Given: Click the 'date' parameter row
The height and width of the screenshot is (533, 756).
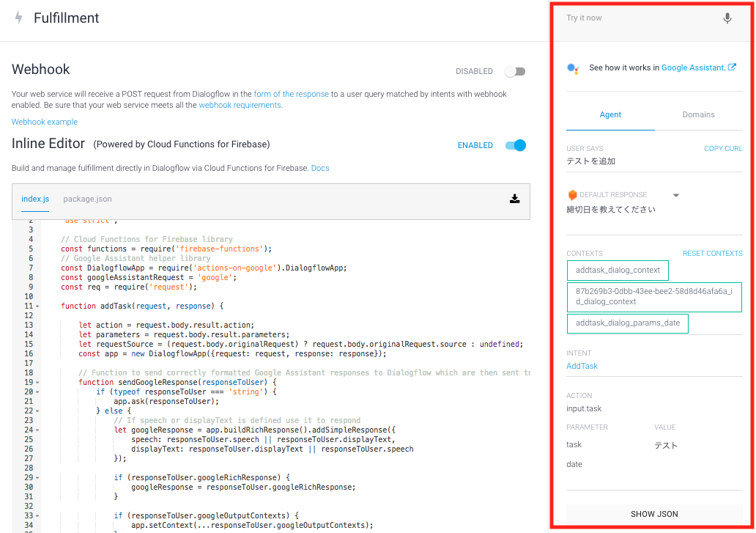Looking at the screenshot, I should 654,465.
